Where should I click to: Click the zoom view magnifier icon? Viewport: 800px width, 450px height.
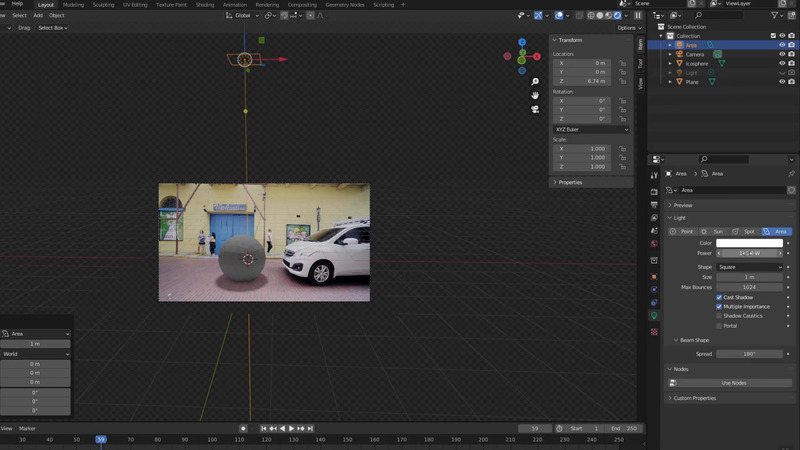click(x=536, y=82)
